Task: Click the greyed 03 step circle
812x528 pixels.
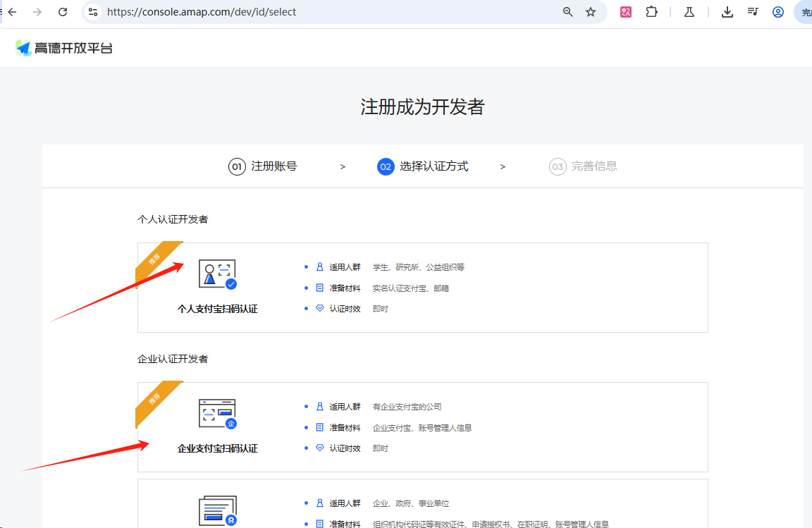Action: (558, 167)
